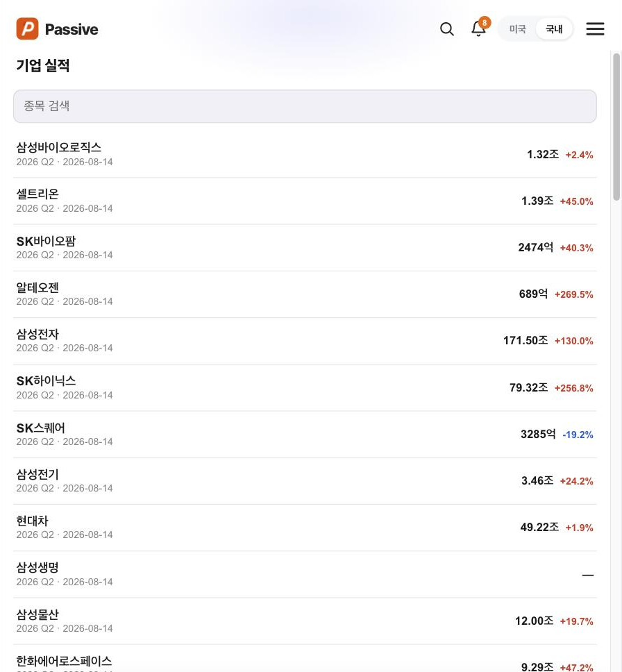This screenshot has width=622, height=672.
Task: Open 삼성생명 earnings row
Action: (305, 574)
